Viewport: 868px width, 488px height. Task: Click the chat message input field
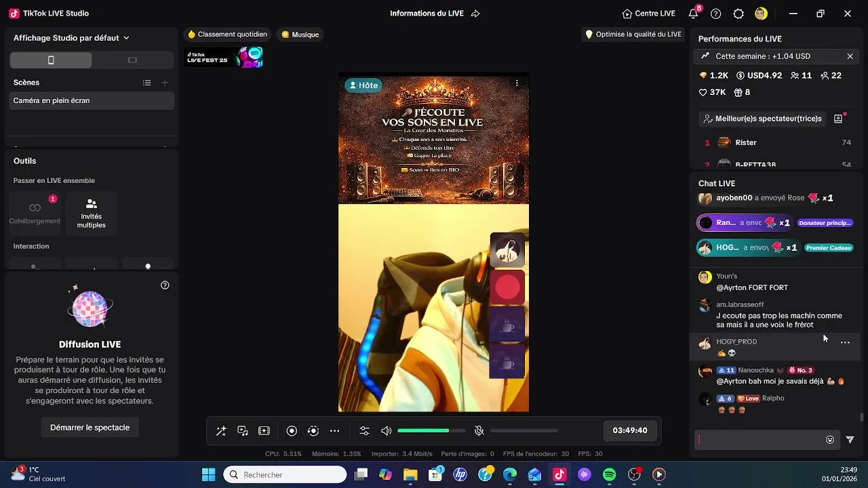[x=760, y=440]
